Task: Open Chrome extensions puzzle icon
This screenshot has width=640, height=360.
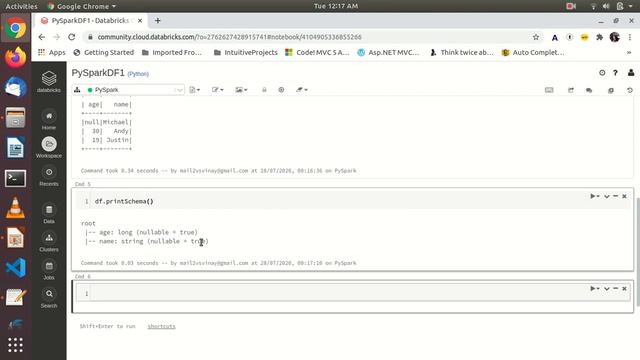Action: [x=599, y=37]
